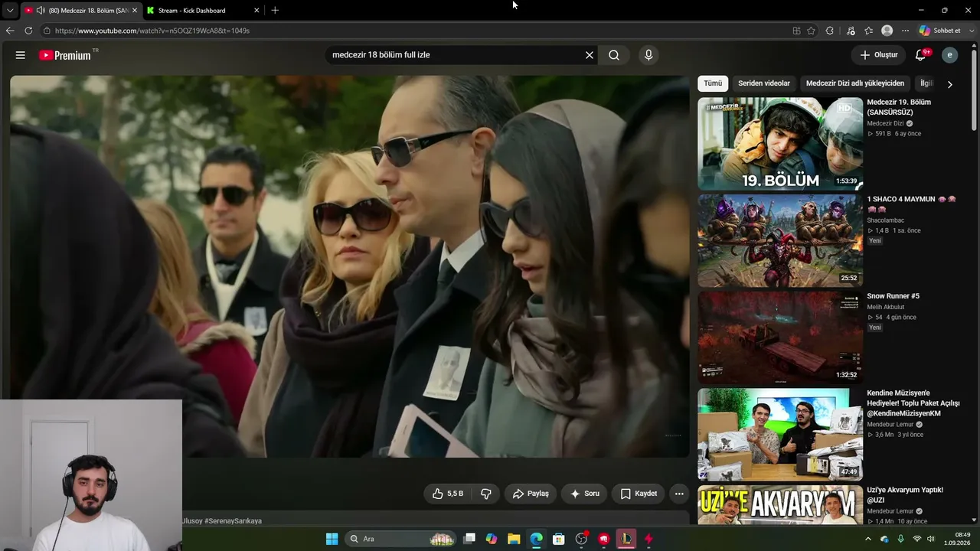Open the media control music icon
Image resolution: width=980 pixels, height=551 pixels.
(x=851, y=31)
